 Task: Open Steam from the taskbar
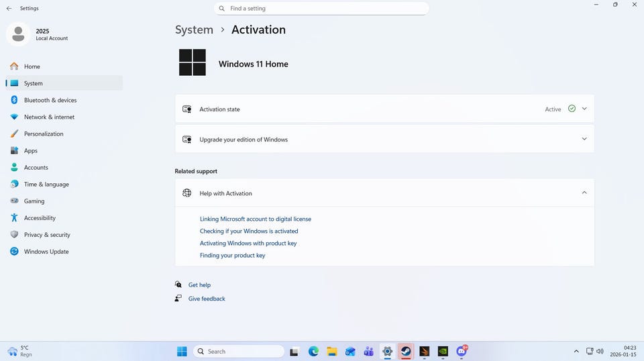point(406,351)
